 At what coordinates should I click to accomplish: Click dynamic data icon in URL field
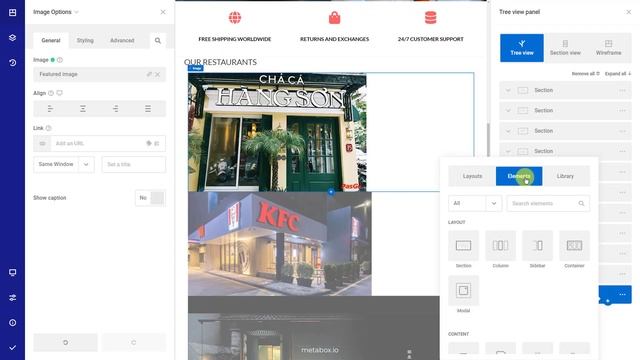(149, 143)
